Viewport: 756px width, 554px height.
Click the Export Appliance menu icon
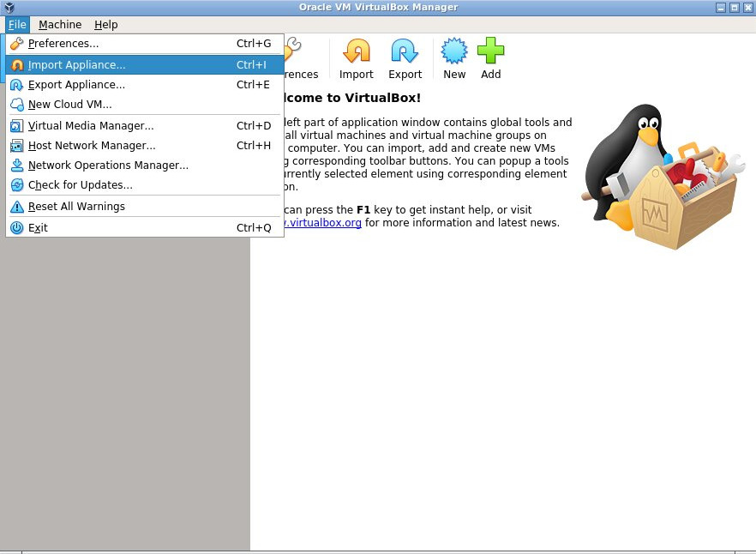coord(17,85)
